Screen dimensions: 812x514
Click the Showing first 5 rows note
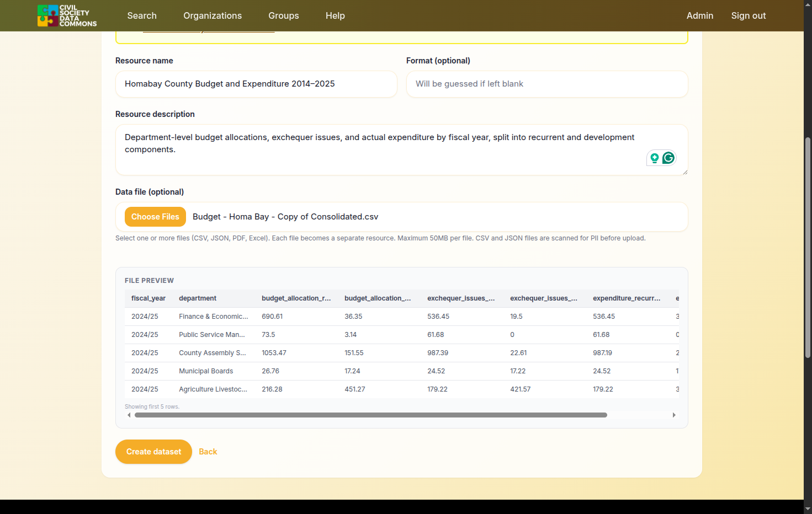point(152,406)
